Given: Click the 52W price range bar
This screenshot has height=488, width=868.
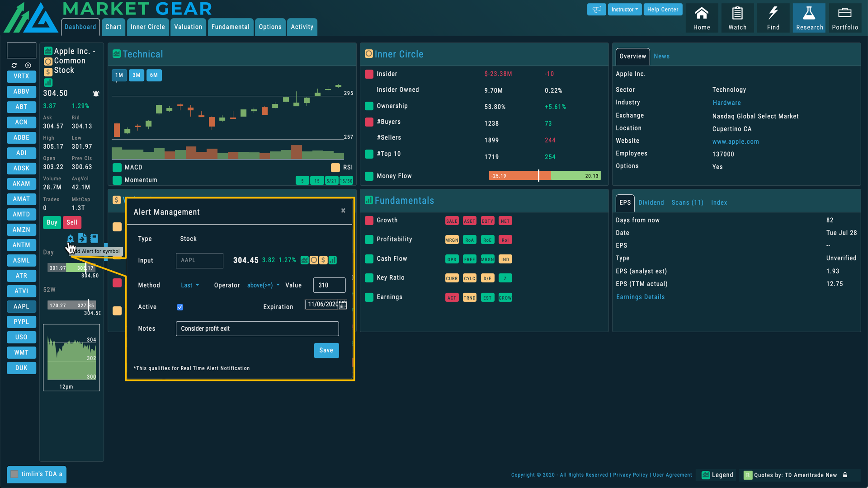Looking at the screenshot, I should point(71,305).
